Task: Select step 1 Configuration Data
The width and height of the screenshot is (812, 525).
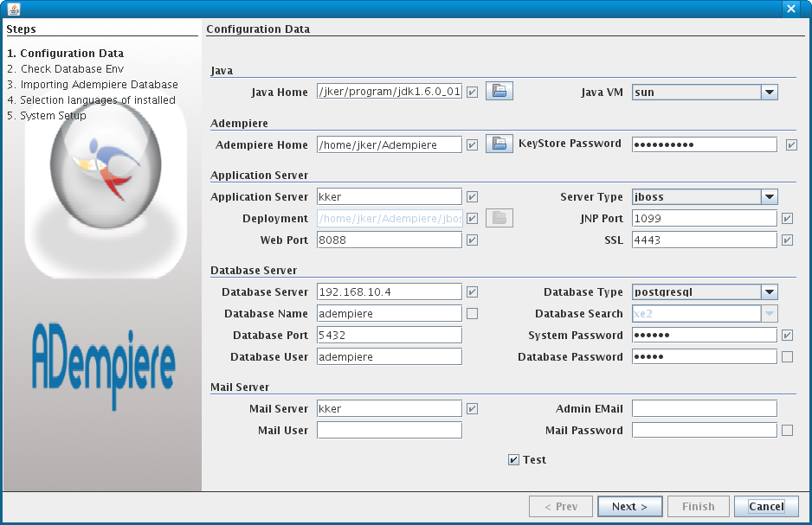Action: click(65, 54)
